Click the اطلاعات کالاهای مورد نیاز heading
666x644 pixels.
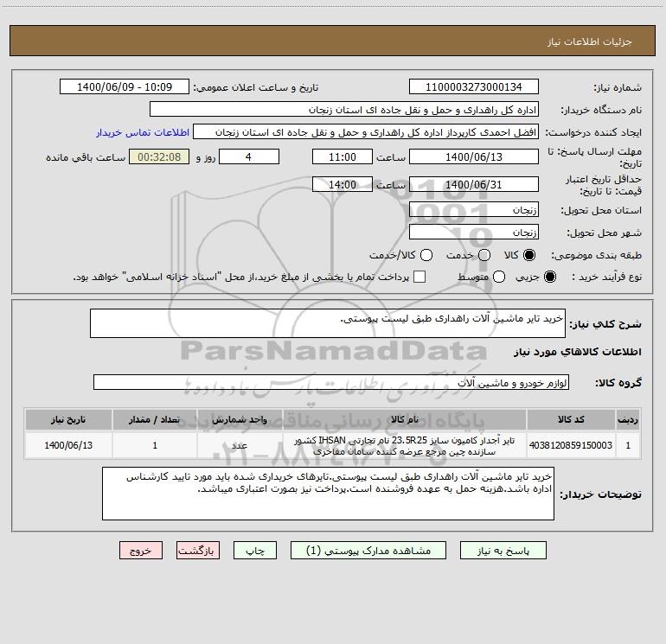tap(578, 352)
